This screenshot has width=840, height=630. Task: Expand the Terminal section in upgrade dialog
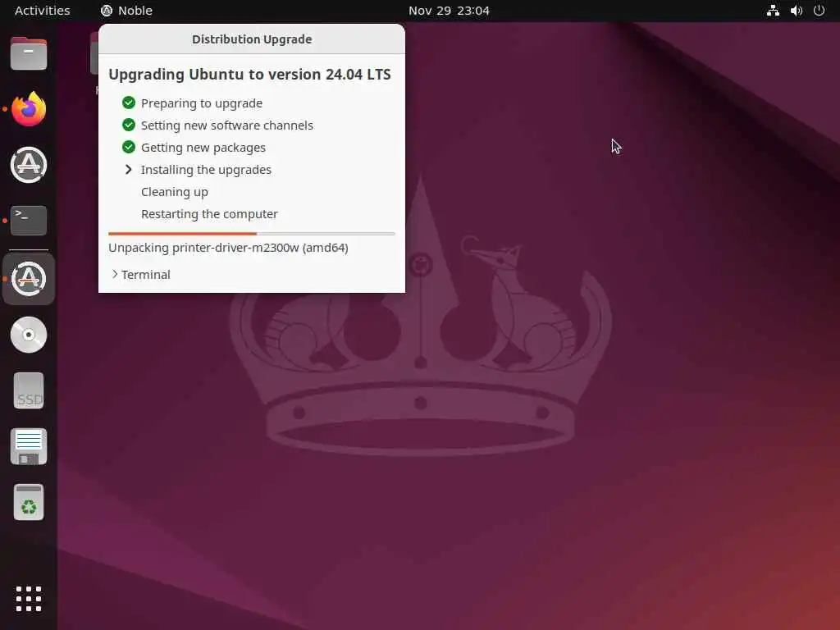point(141,274)
